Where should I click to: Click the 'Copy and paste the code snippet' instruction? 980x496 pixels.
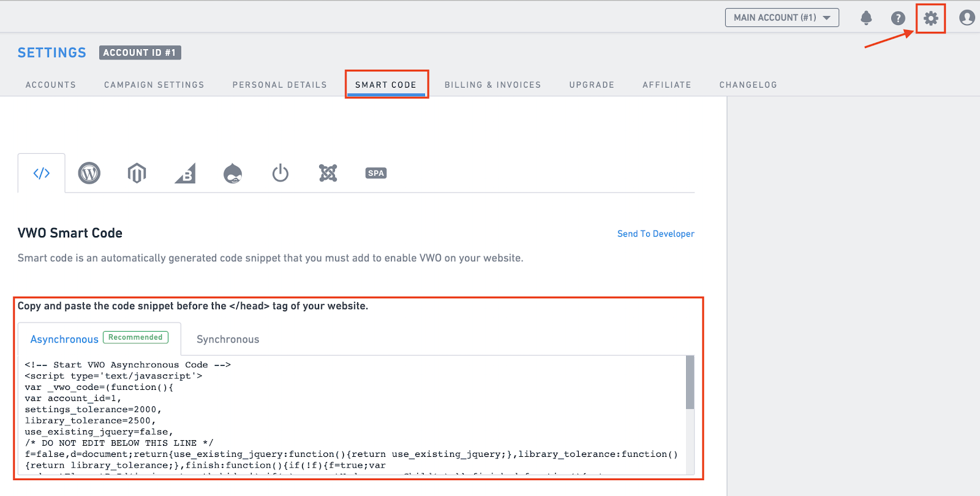pos(193,306)
